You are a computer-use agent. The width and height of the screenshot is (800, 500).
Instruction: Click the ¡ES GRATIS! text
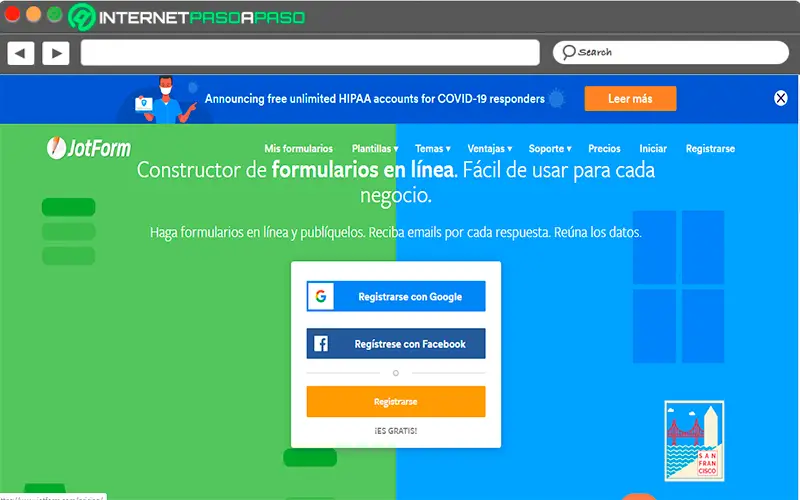[x=396, y=431]
